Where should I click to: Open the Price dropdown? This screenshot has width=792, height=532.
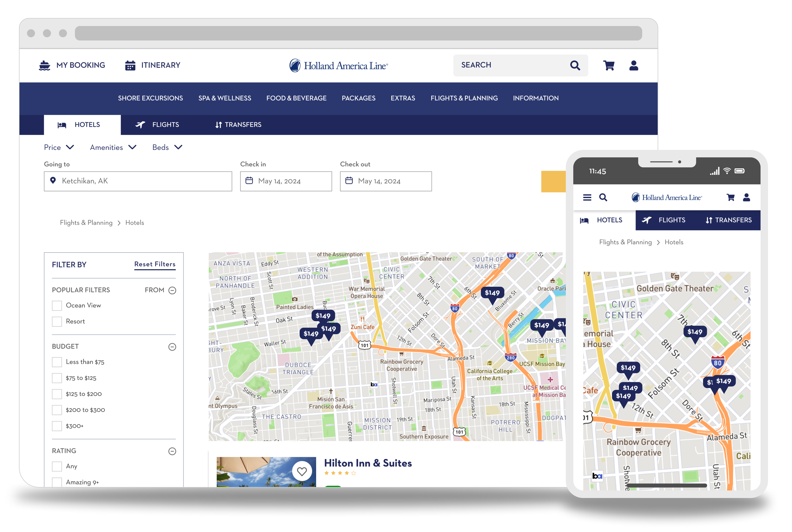point(59,147)
